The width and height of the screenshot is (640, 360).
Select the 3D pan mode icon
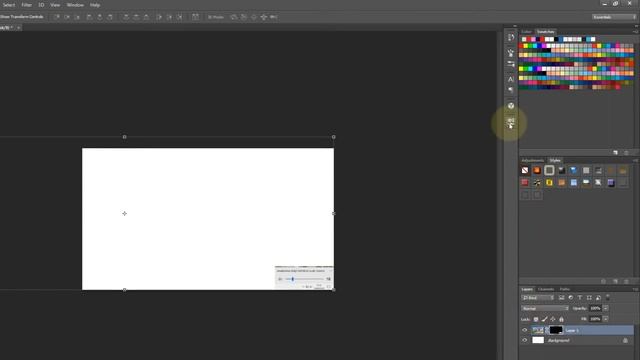click(253, 17)
